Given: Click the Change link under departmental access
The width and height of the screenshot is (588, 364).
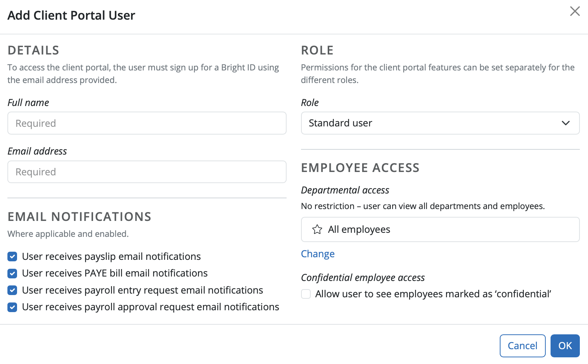Looking at the screenshot, I should pos(318,254).
